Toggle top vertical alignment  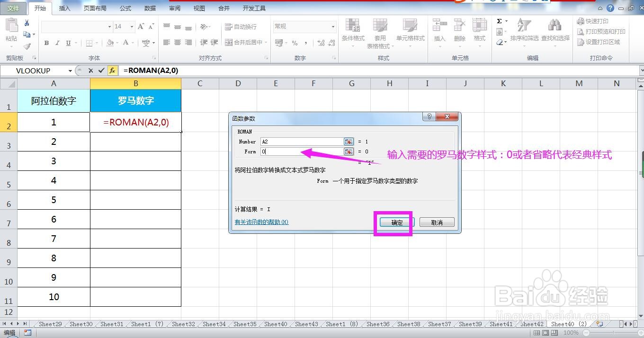coord(167,27)
